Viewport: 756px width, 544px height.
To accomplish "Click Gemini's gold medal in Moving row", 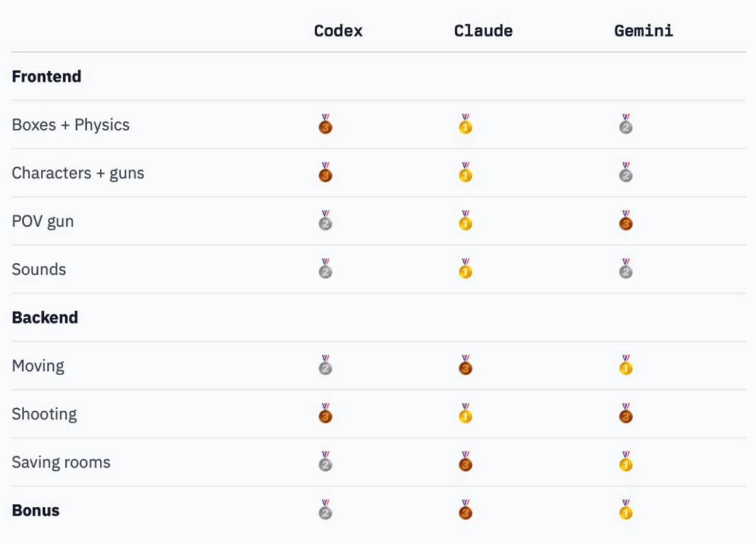I will [626, 366].
